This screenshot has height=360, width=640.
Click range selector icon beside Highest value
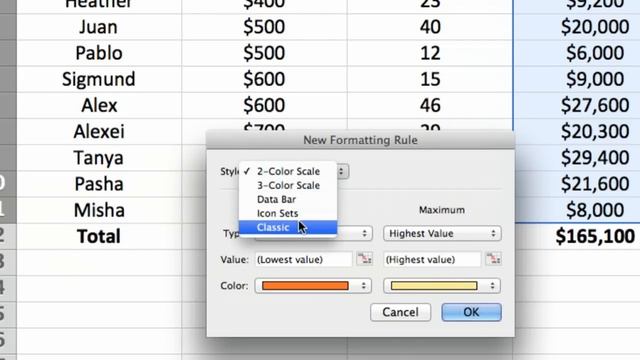click(x=493, y=259)
